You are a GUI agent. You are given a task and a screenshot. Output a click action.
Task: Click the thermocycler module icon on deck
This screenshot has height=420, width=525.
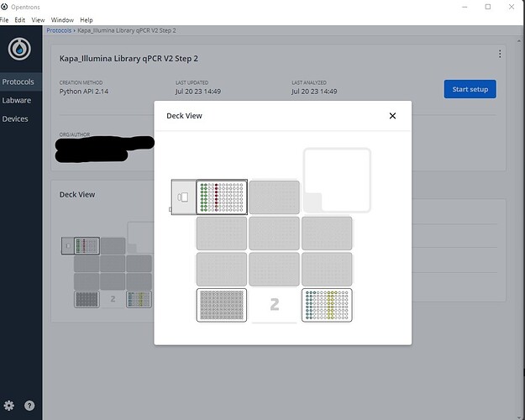183,197
